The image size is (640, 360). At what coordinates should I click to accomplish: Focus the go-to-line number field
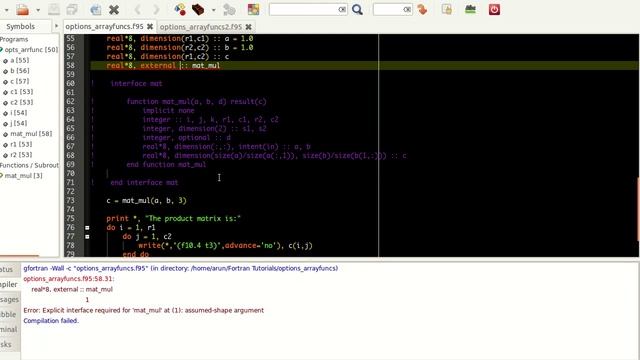coord(388,9)
